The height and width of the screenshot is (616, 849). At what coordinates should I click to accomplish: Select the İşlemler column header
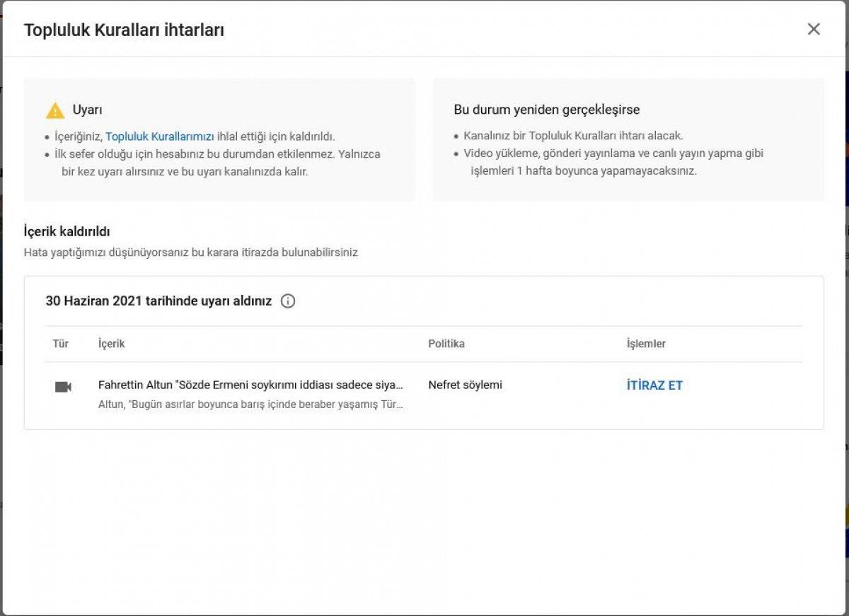tap(646, 344)
